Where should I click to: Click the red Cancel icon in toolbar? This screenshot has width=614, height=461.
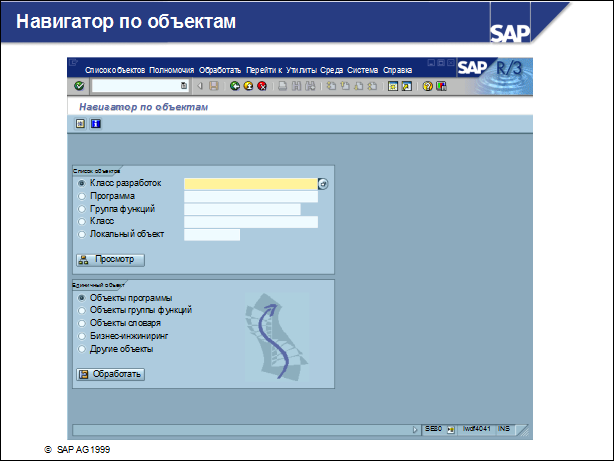tap(261, 87)
